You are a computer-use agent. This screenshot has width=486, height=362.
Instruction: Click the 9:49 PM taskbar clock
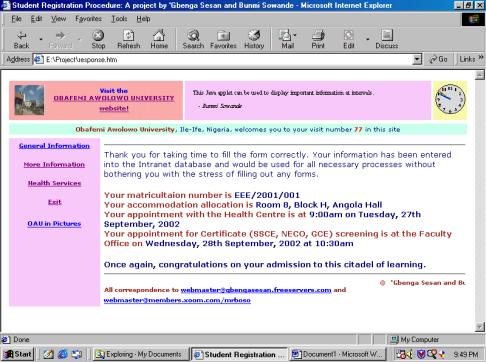(466, 354)
